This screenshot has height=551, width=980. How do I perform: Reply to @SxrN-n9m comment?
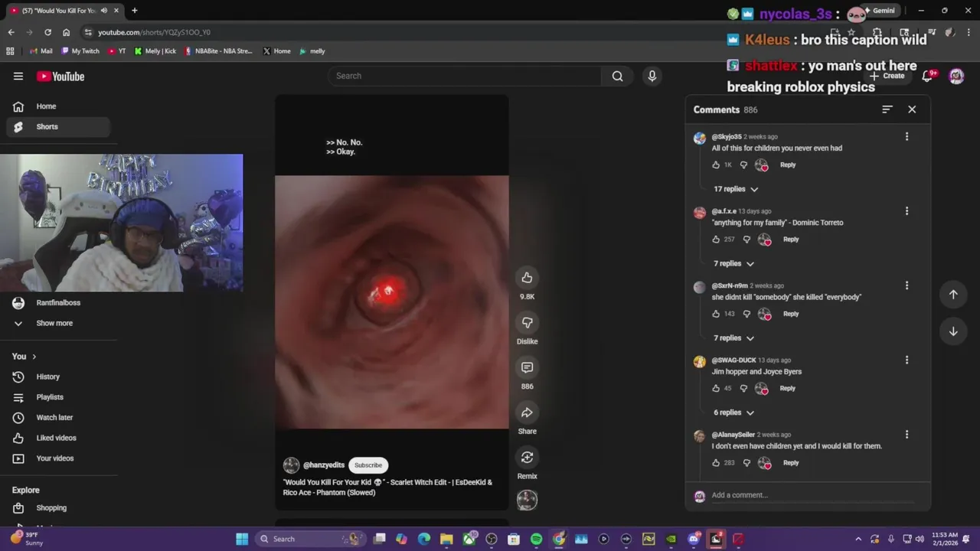(x=791, y=314)
